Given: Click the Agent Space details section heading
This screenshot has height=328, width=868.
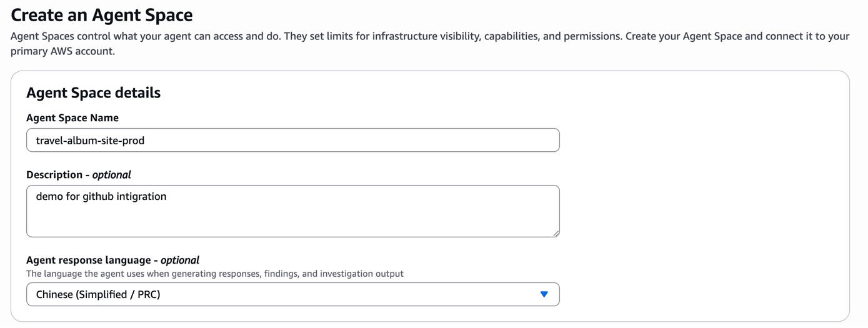Looking at the screenshot, I should (93, 92).
